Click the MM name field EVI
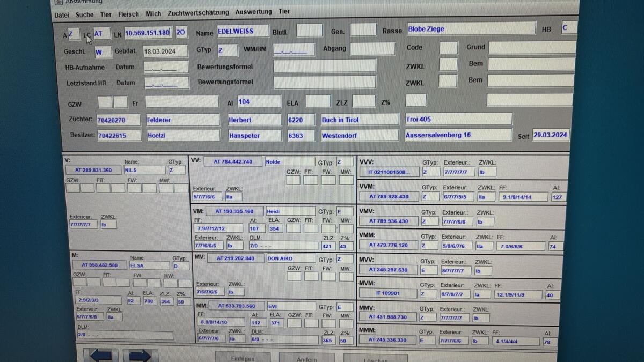This screenshot has width=644, height=362. (x=292, y=306)
